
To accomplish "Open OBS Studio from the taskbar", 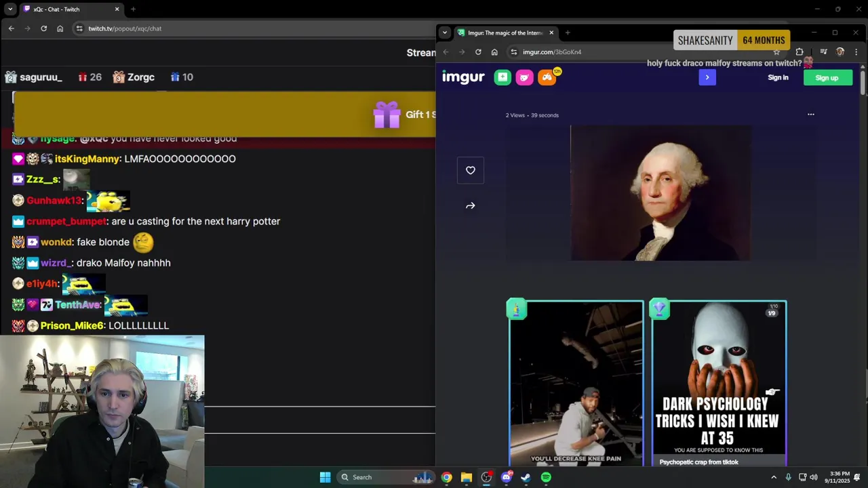I will [486, 477].
